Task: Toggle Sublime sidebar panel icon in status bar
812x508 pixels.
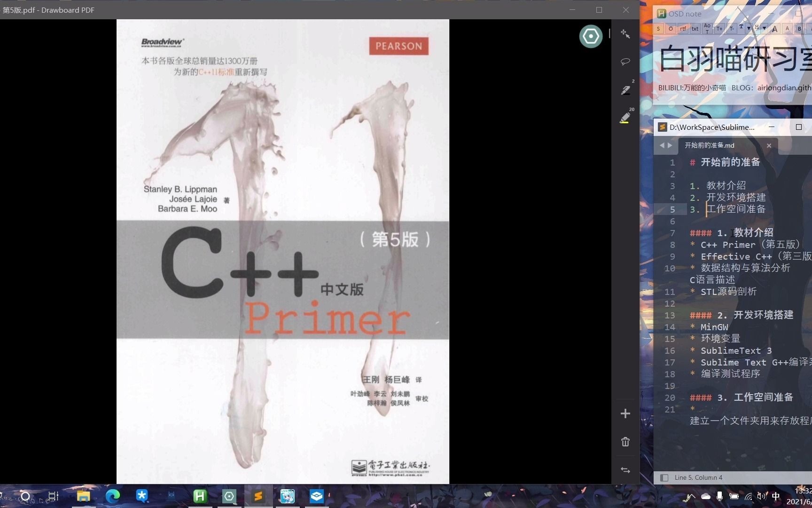Action: (x=664, y=477)
